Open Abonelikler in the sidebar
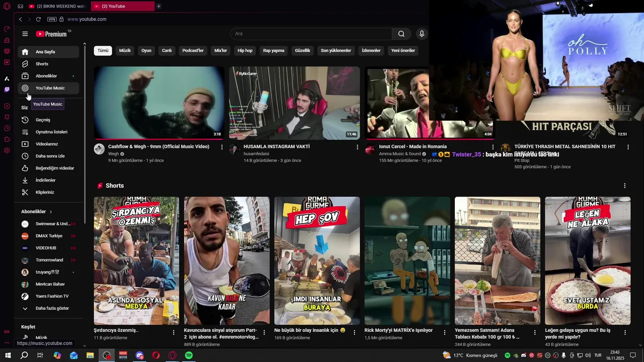 pos(49,76)
